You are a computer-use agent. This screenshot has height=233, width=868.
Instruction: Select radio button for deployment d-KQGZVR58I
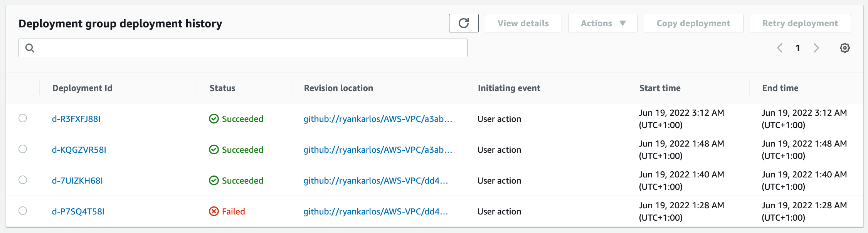tap(23, 149)
